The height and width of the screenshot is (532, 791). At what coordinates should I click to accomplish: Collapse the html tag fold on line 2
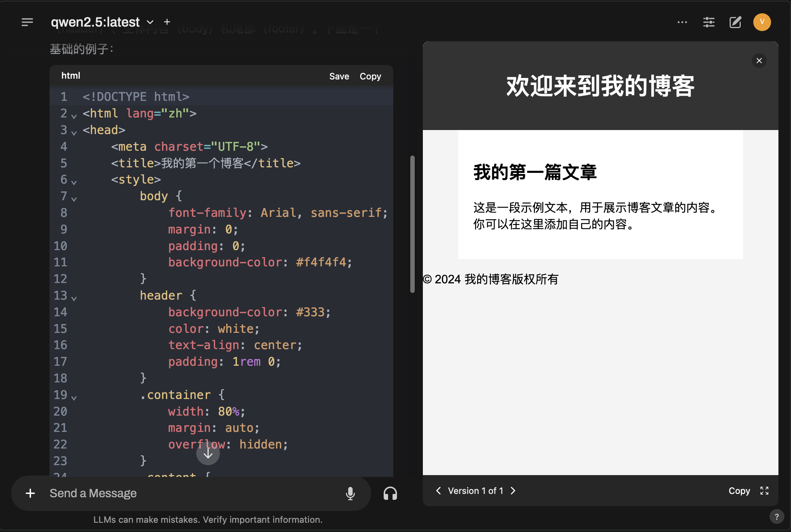[x=74, y=116]
